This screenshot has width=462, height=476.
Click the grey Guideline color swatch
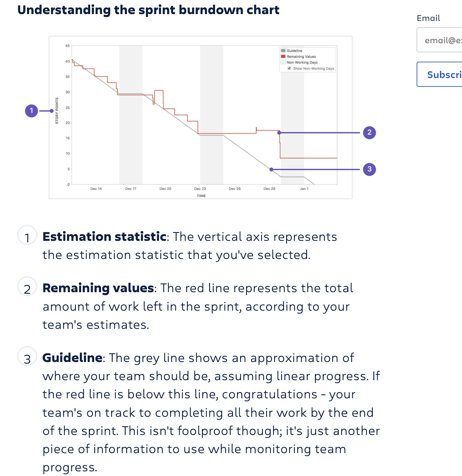point(283,50)
